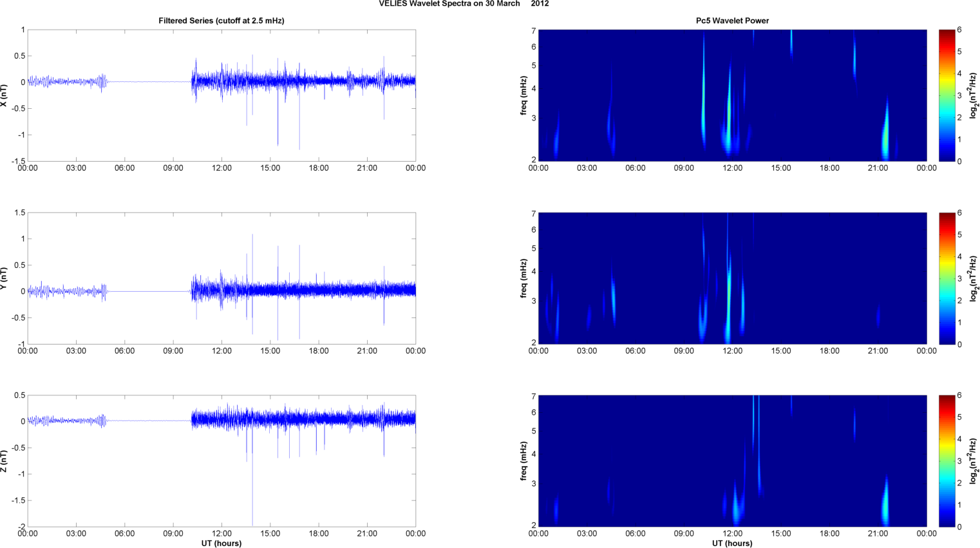Click the top wavelet power colorbar

pyautogui.click(x=947, y=95)
